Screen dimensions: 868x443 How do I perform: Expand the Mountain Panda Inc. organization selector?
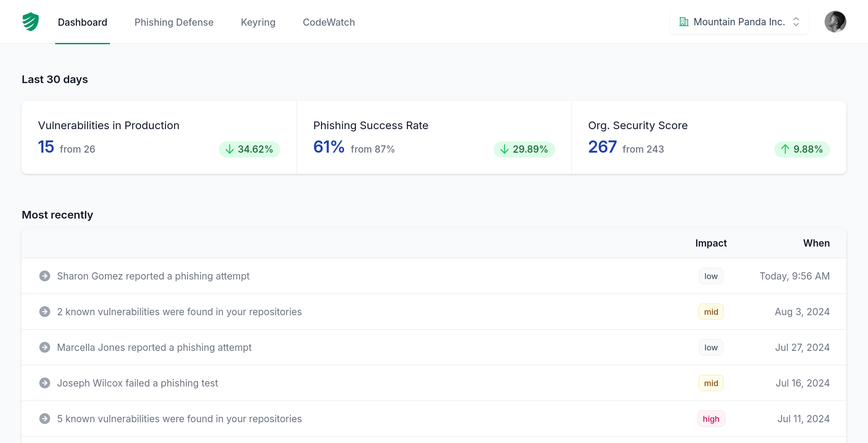[x=739, y=22]
